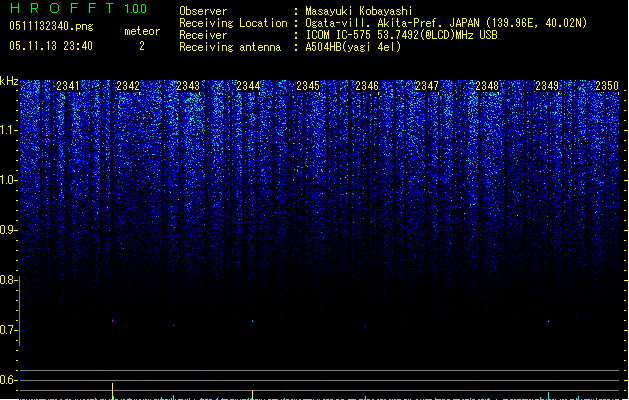629x400 pixels.
Task: Select the file name 0511132340.png
Action: pos(51,26)
